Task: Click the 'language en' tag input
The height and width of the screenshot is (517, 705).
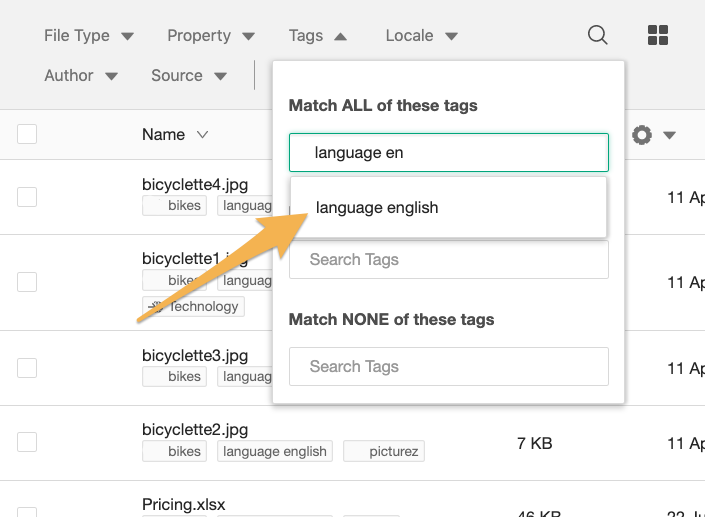Action: pyautogui.click(x=449, y=152)
